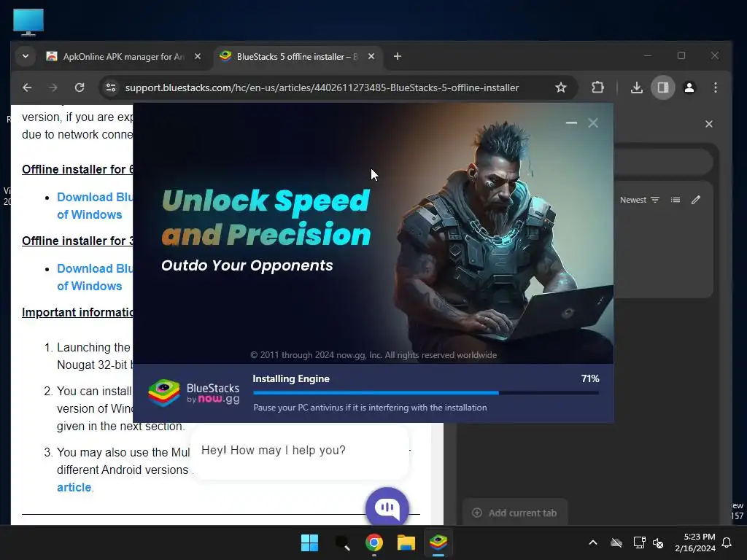Open the Chrome three-dot menu

(x=715, y=87)
